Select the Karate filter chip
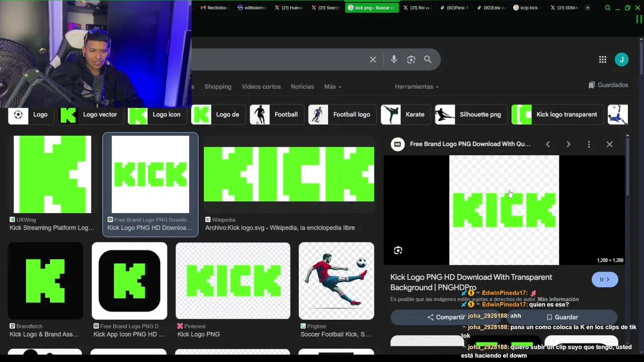Screen dimensions: 644x362 pos(405,115)
